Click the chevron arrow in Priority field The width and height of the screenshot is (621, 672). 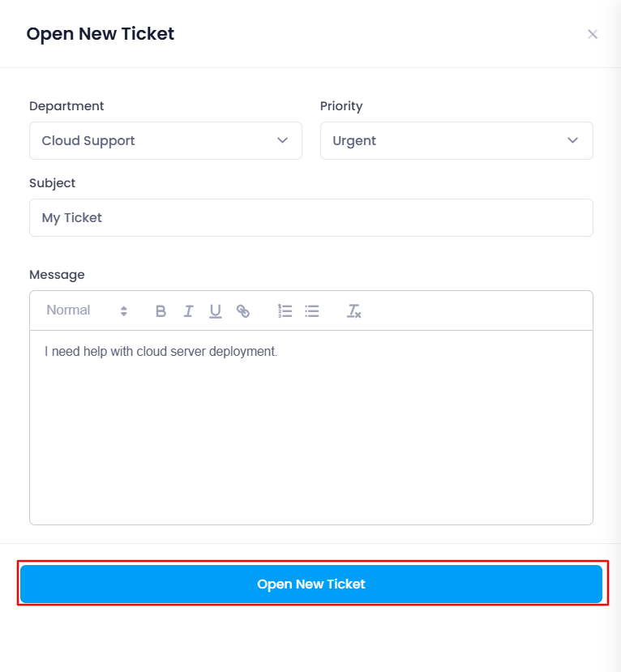click(x=573, y=140)
